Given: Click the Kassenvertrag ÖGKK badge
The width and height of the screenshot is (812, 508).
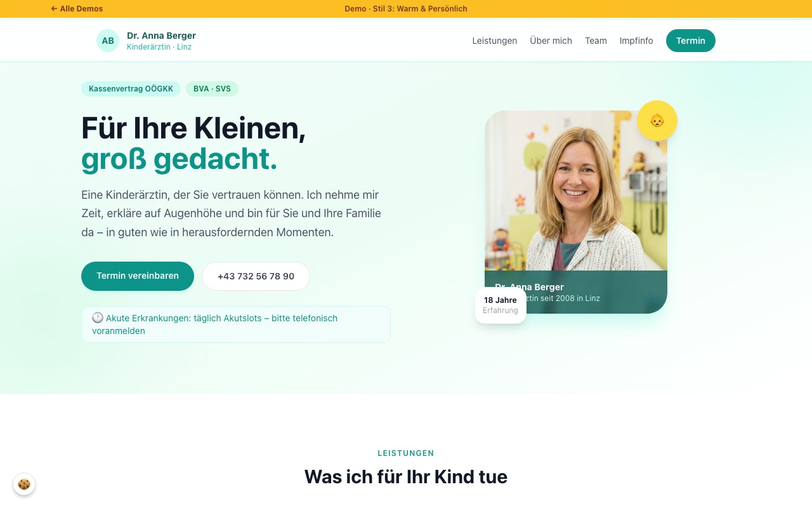Looking at the screenshot, I should (131, 89).
